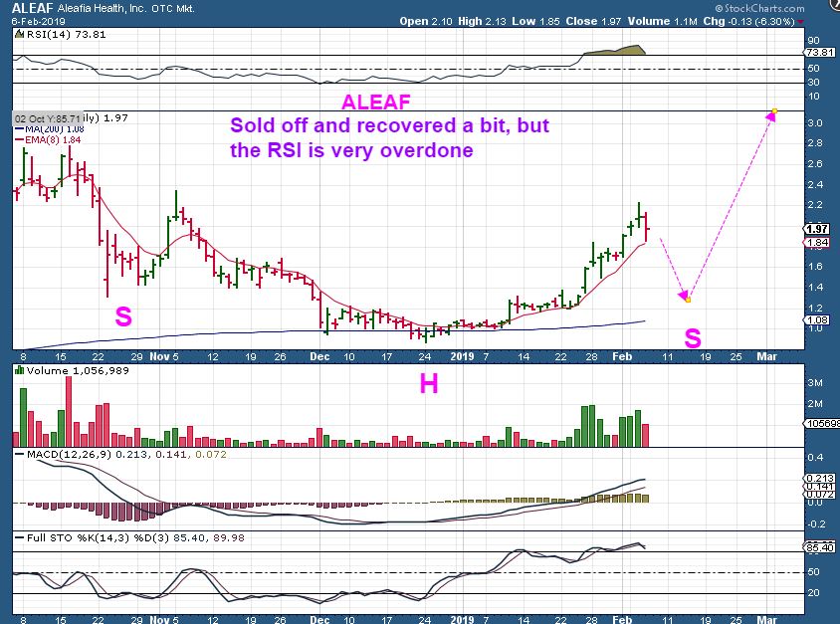The image size is (840, 624).
Task: Click the -0.2 MACD axis label
Action: [x=814, y=523]
